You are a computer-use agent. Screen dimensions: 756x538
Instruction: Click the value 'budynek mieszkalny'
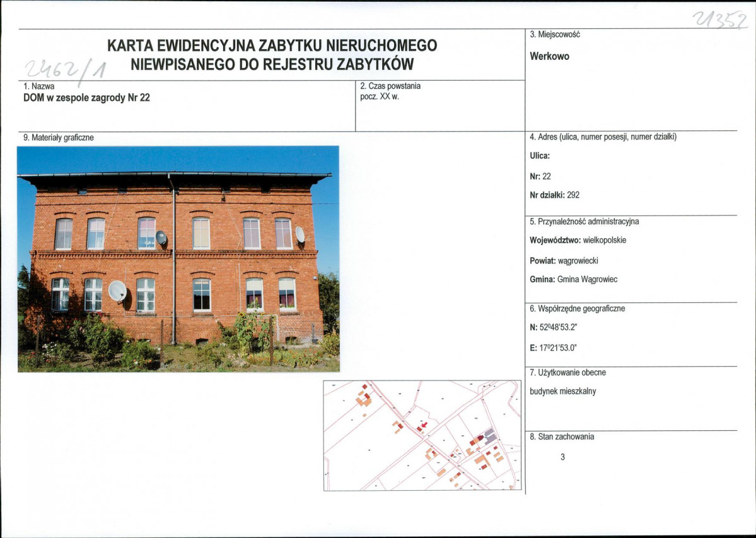point(562,392)
